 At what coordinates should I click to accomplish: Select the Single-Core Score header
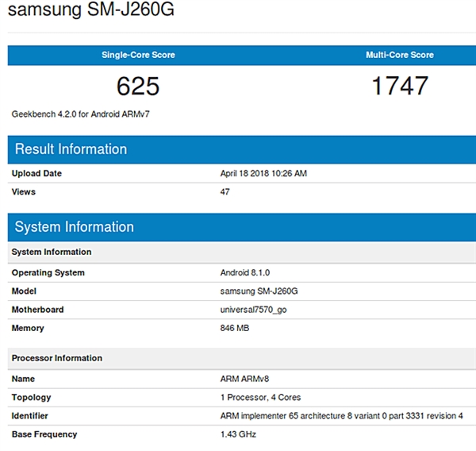click(138, 55)
